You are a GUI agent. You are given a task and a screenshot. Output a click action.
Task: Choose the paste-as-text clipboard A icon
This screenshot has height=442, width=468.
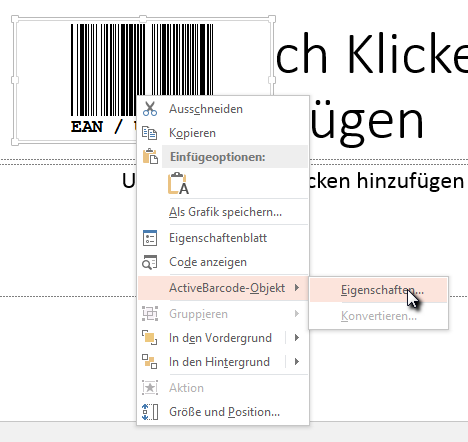(x=178, y=183)
